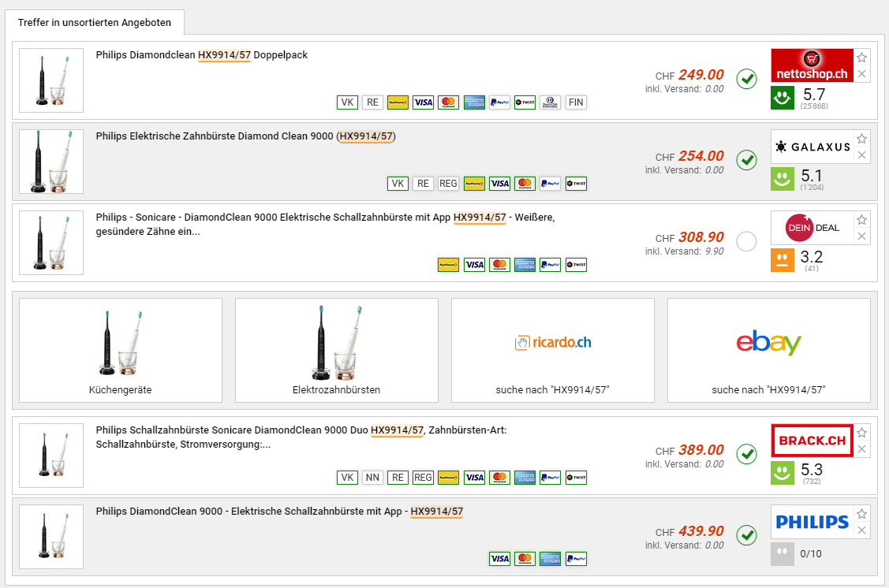The width and height of the screenshot is (889, 588).
Task: Click the Brack.ch offer product thumbnail
Action: [51, 456]
